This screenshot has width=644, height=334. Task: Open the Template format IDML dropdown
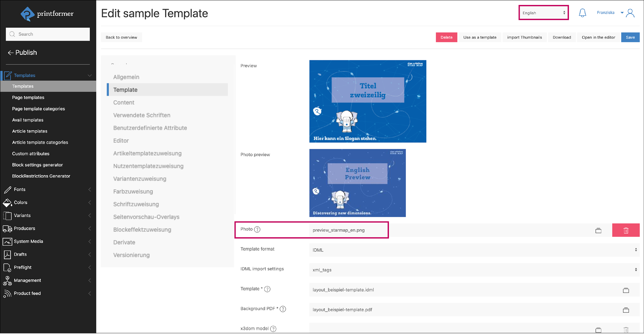474,250
